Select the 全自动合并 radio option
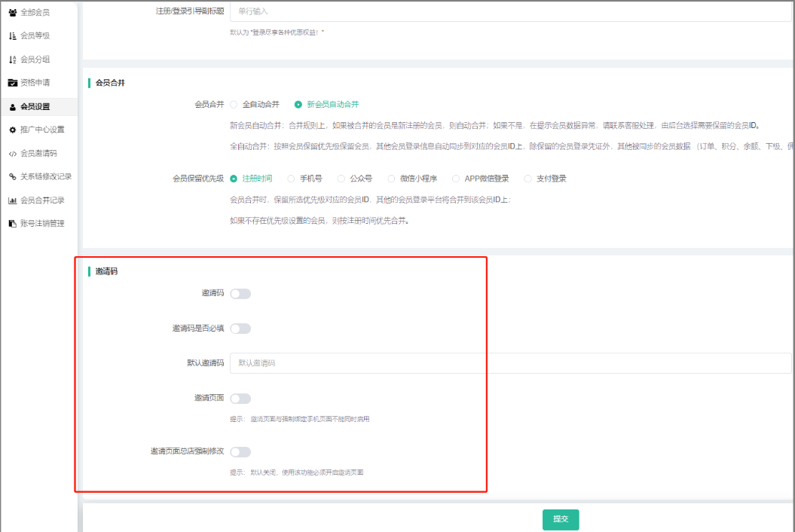Viewport: 795px width, 532px height. [234, 105]
